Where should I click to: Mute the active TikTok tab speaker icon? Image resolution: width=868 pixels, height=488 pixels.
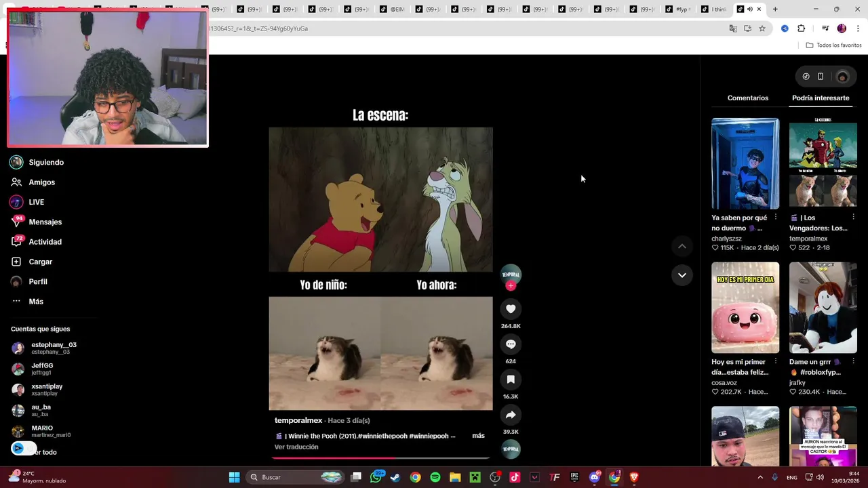tap(749, 9)
